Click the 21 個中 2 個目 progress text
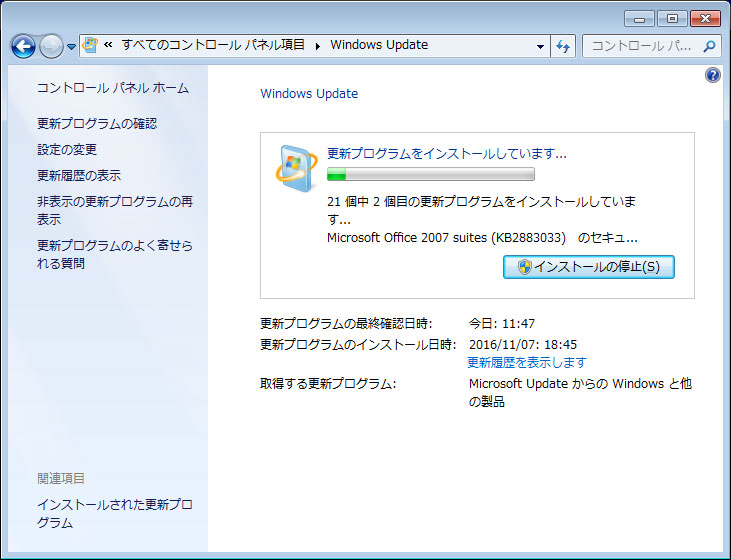The width and height of the screenshot is (731, 560). 482,210
